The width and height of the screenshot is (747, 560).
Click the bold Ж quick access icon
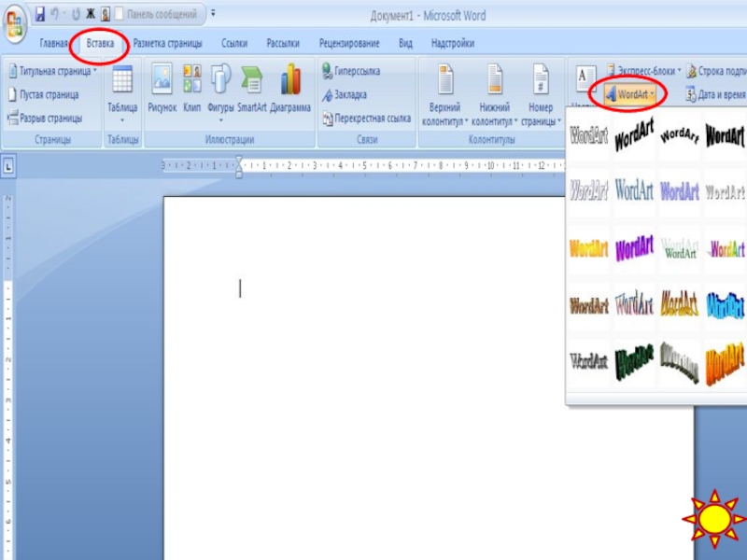point(91,14)
